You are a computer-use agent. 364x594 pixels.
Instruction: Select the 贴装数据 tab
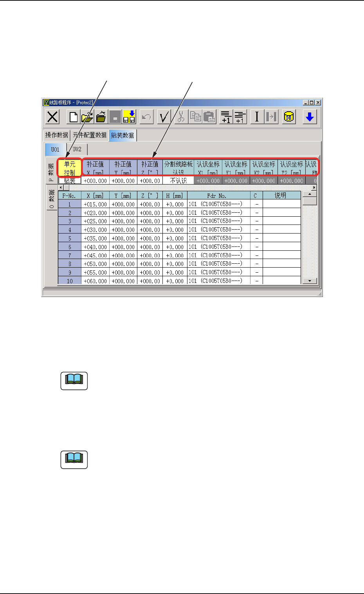point(123,135)
